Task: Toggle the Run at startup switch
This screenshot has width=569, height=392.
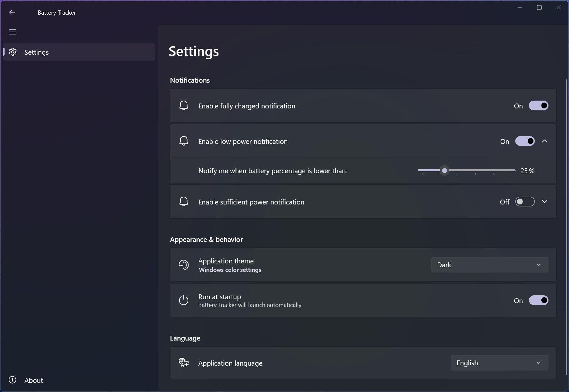Action: (x=538, y=300)
